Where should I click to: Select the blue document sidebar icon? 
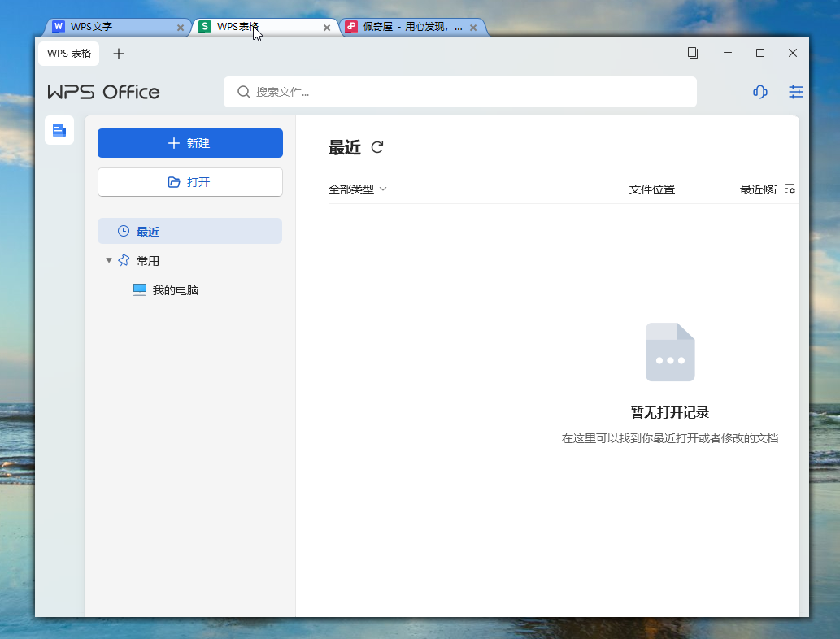coord(59,130)
